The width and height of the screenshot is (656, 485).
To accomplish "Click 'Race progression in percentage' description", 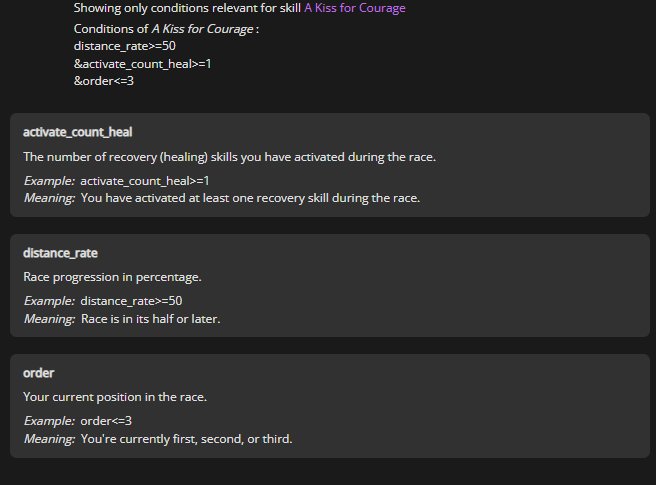I will pos(113,277).
